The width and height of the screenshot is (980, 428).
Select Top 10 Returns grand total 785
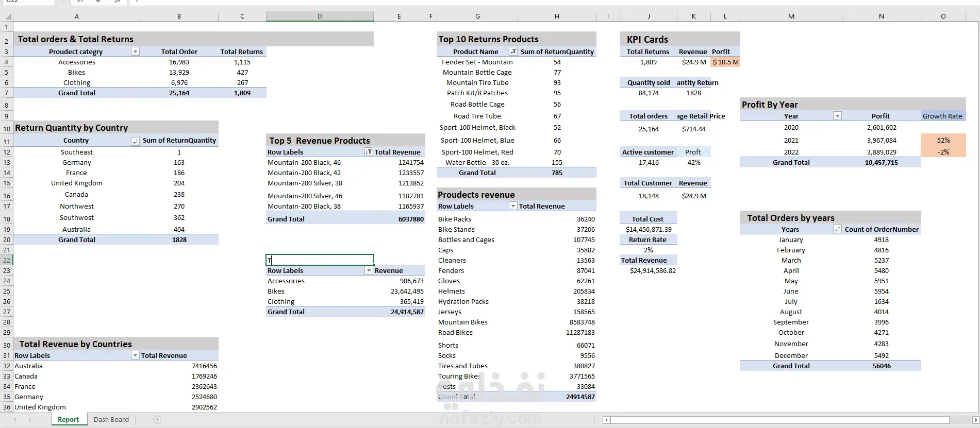pyautogui.click(x=557, y=173)
